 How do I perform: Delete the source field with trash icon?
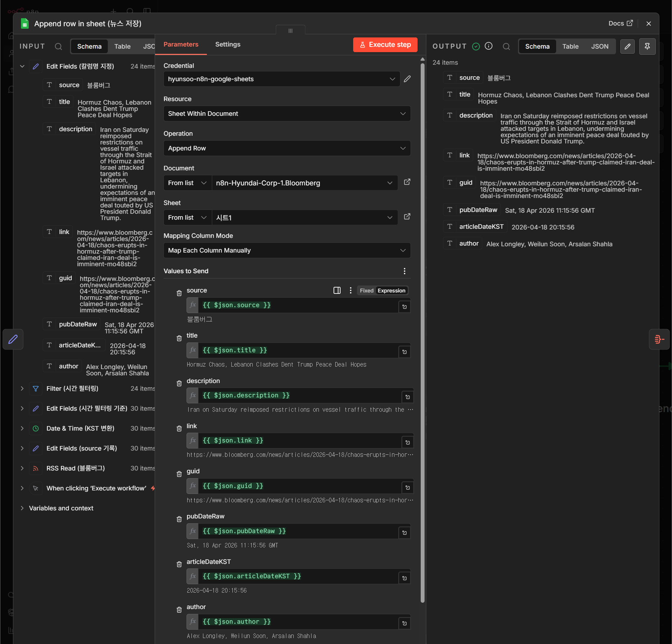pos(179,293)
